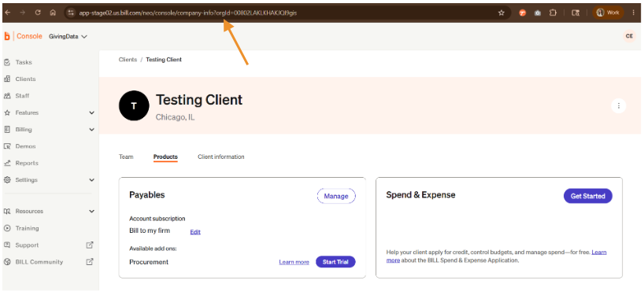Edit the Bill to my firm subscription
This screenshot has height=295, width=644.
point(195,232)
